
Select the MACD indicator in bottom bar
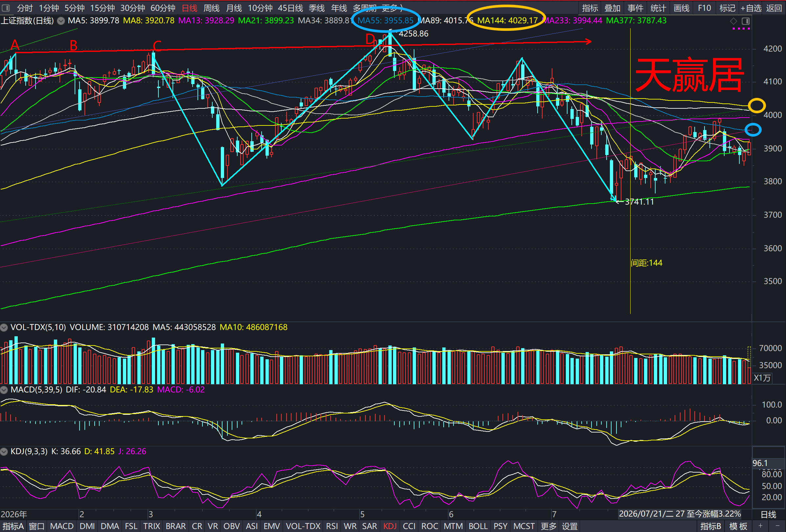tap(61, 526)
